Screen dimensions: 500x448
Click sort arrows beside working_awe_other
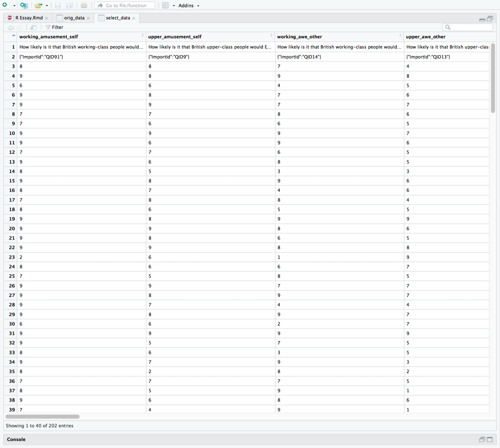click(x=400, y=35)
